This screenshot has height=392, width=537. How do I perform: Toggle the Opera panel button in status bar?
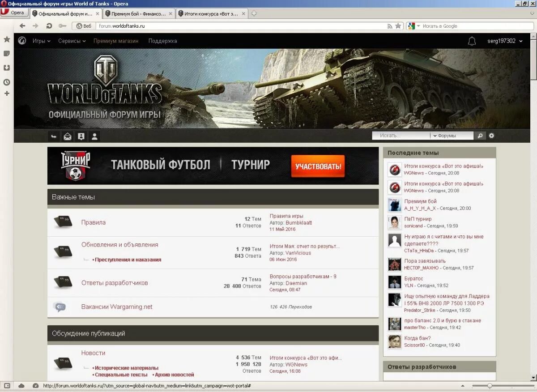[7, 386]
